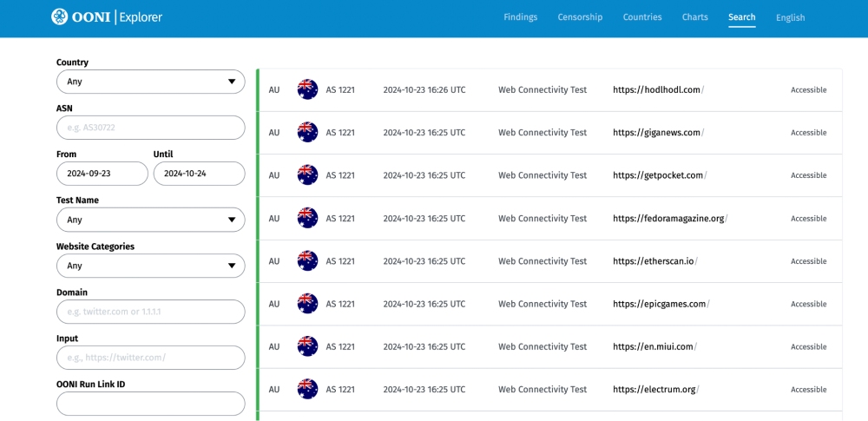Change language from English
This screenshot has height=421, width=868.
coord(790,17)
